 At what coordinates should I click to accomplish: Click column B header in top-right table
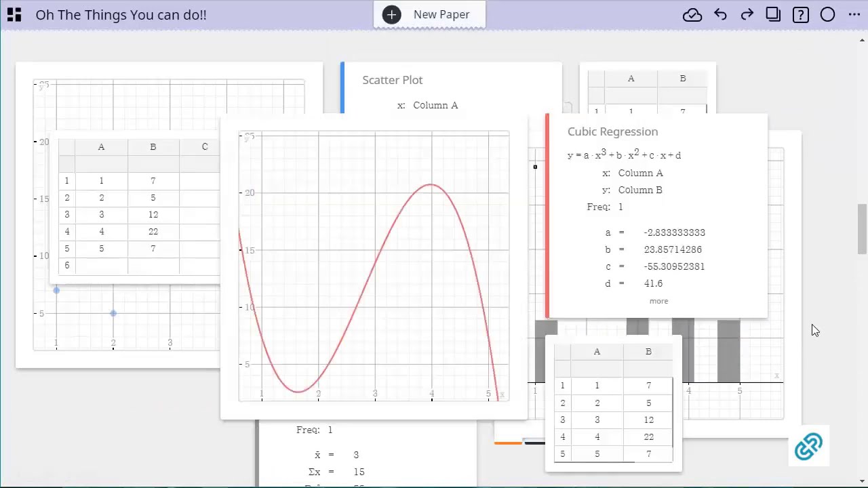tap(682, 79)
